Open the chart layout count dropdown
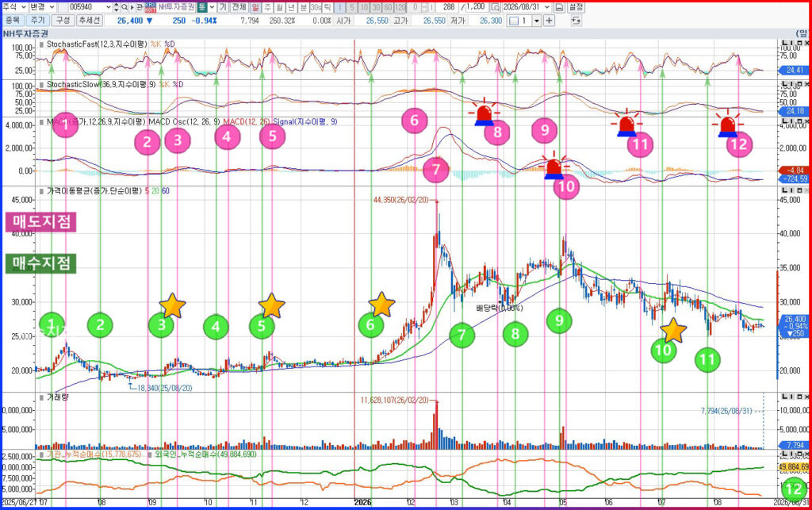The image size is (812, 510). (x=537, y=21)
